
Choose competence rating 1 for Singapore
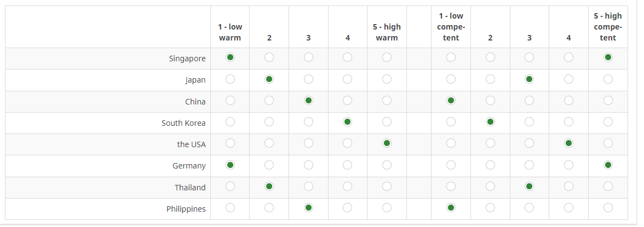click(x=451, y=57)
